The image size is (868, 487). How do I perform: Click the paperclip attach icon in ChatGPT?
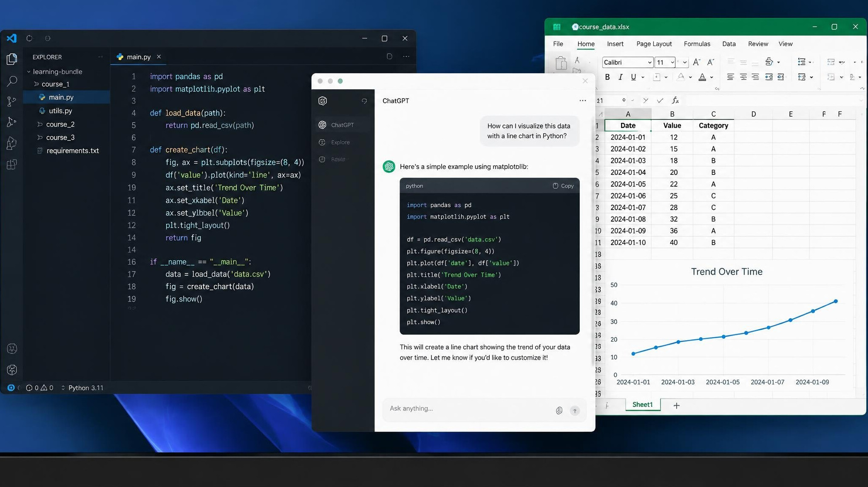[559, 410]
